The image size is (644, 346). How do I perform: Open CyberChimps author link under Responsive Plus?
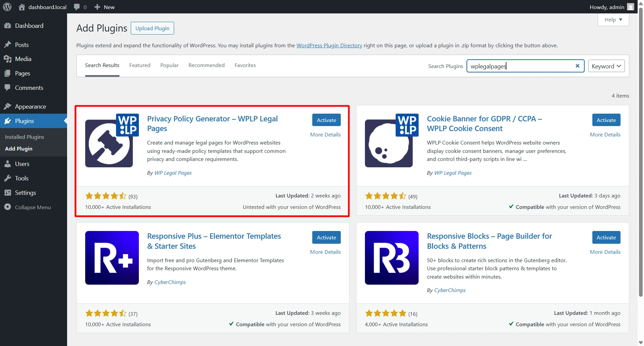(x=170, y=282)
